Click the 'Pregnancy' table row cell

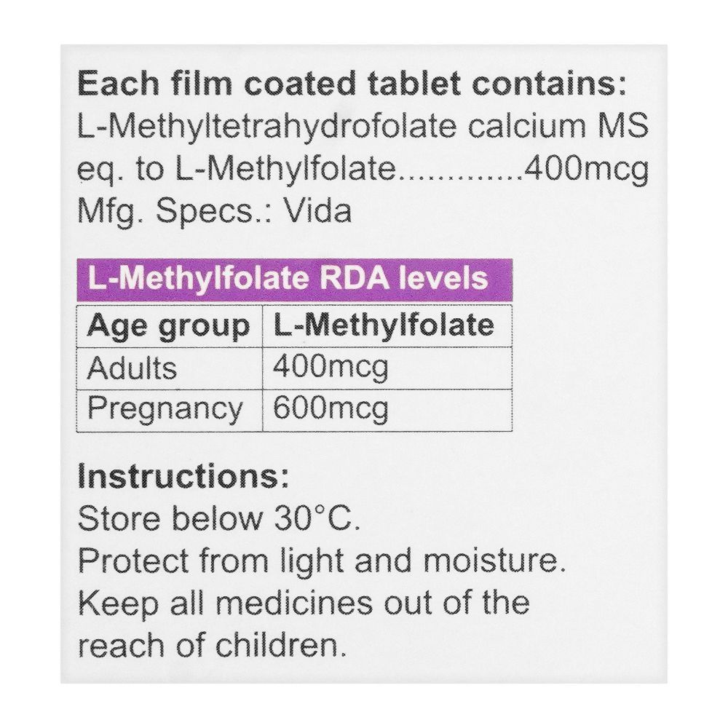(170, 411)
